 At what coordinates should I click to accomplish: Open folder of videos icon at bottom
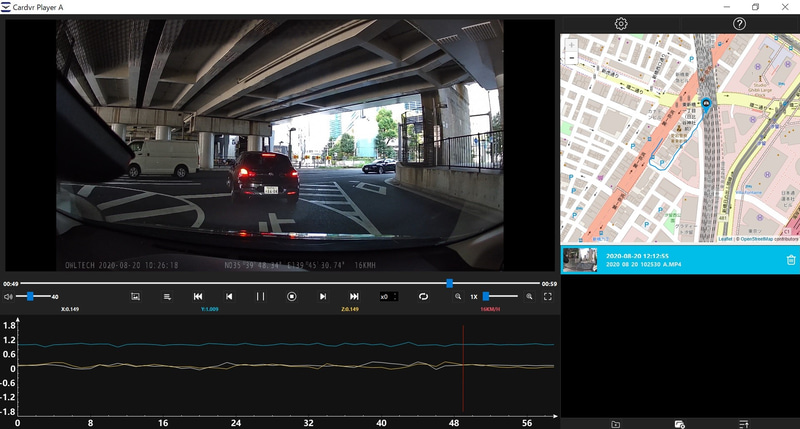pos(615,424)
